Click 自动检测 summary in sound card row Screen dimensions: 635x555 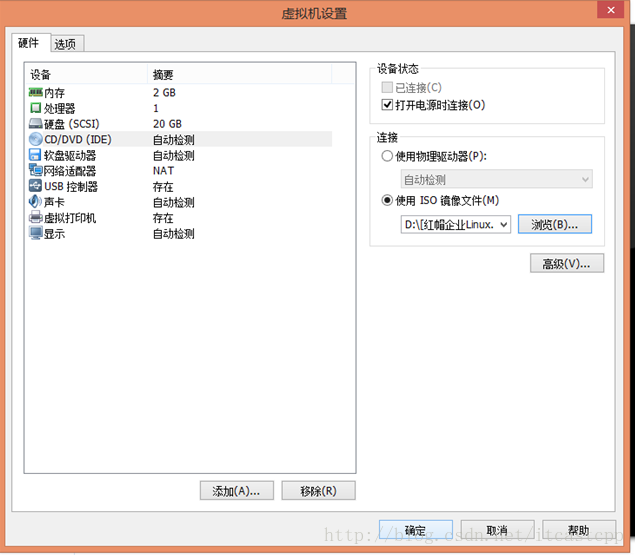pyautogui.click(x=174, y=202)
